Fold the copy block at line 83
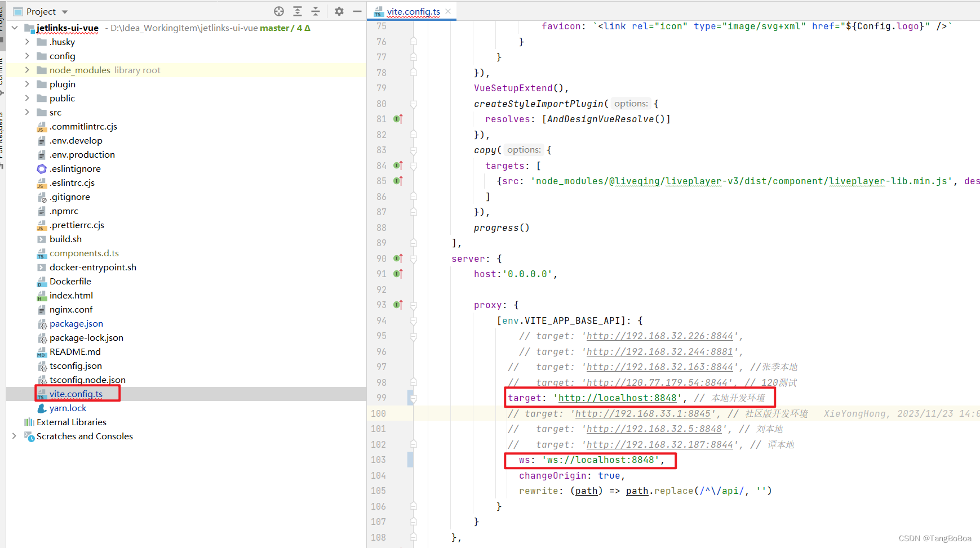Image resolution: width=980 pixels, height=548 pixels. click(x=414, y=150)
